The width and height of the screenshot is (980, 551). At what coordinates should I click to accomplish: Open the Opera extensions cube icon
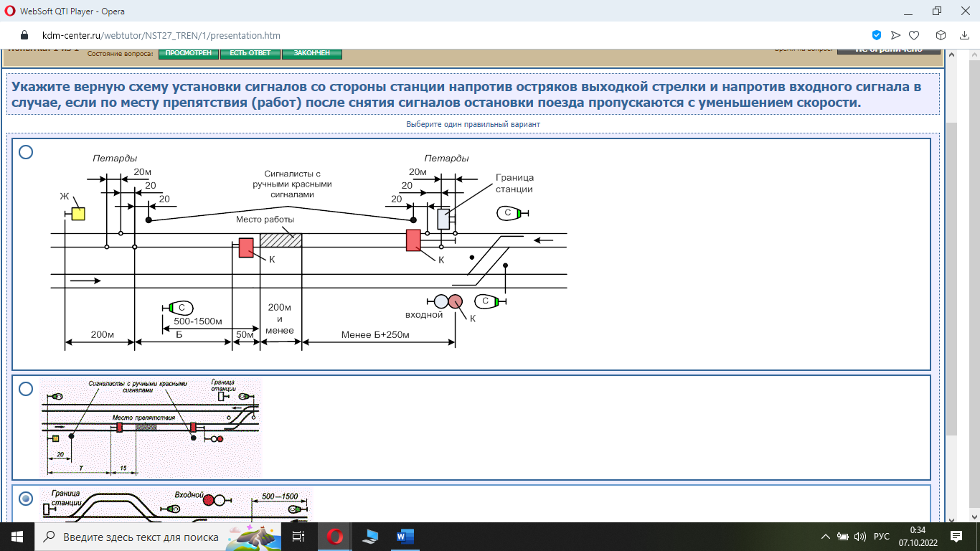(x=941, y=35)
